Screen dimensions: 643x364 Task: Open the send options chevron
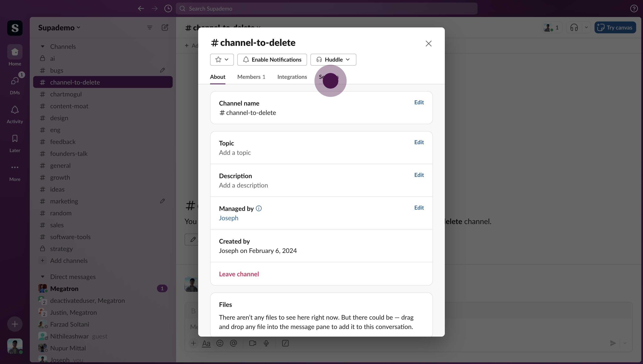click(625, 343)
